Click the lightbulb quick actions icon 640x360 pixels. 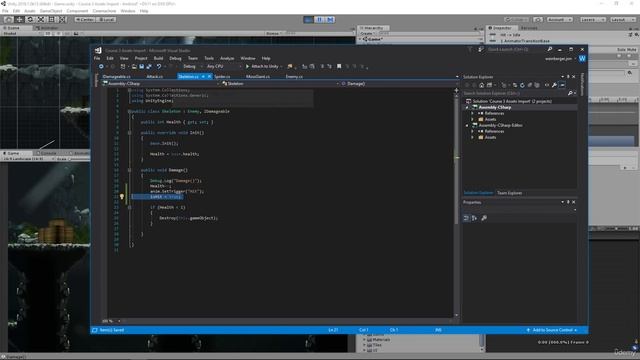click(122, 197)
